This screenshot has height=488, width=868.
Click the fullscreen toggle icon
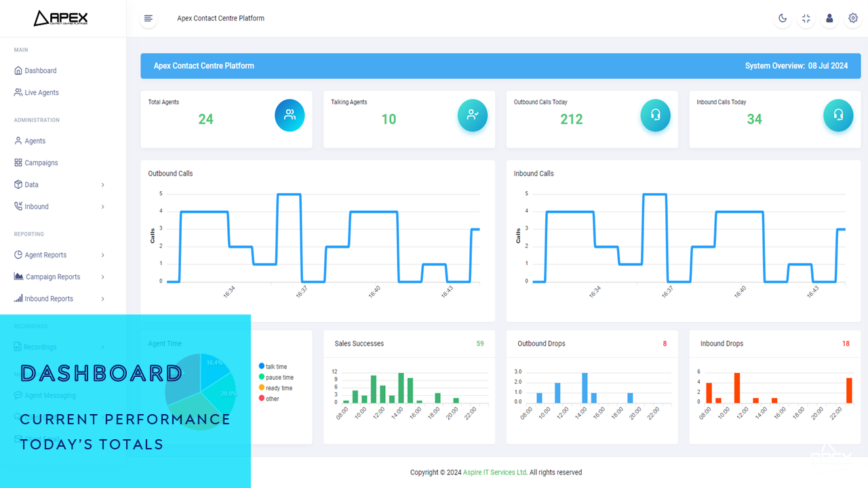click(806, 18)
